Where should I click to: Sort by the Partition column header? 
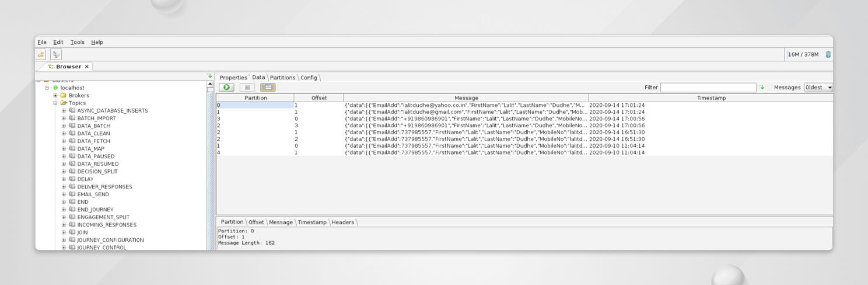coord(256,98)
